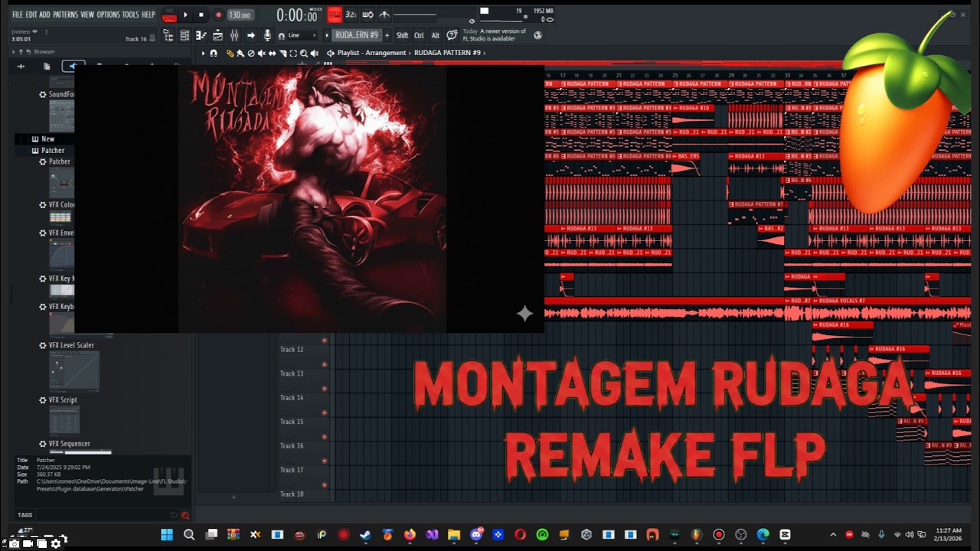Open the PATTERNS menu
This screenshot has width=980, height=551.
(65, 15)
